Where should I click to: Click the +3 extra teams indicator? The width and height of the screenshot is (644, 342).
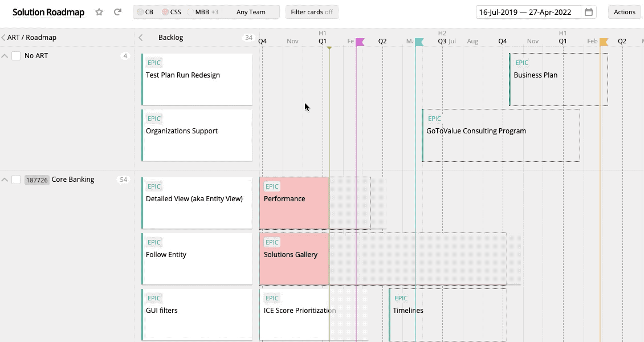pyautogui.click(x=215, y=11)
